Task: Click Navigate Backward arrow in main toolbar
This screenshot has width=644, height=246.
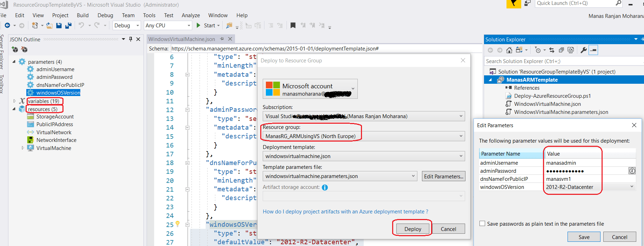Action: [7, 25]
